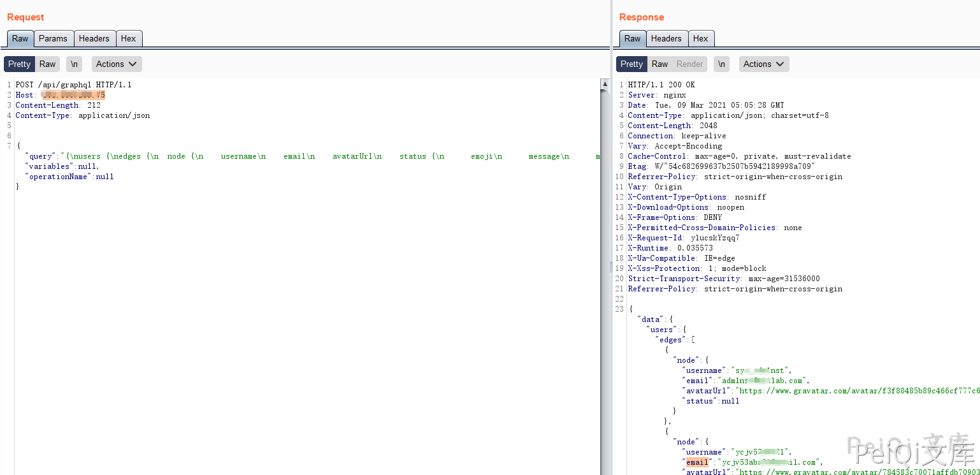
Task: Open the Request Headers tab
Action: pos(94,38)
